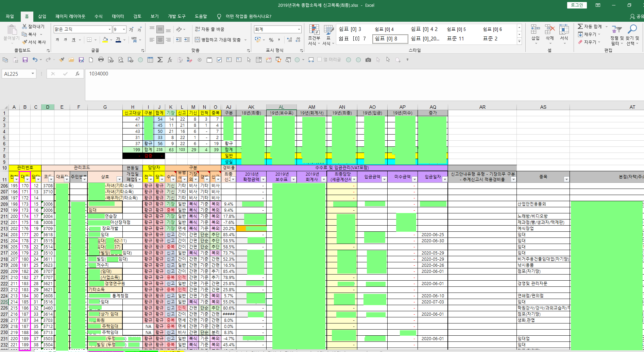Image resolution: width=644 pixels, height=352 pixels.
Task: Click the Sigma sum icon in quick toolbar
Action: [160, 60]
